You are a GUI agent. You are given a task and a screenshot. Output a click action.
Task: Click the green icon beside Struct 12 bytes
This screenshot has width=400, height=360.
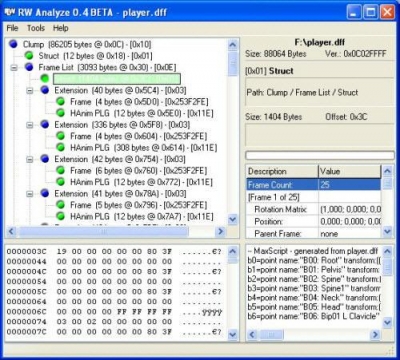[29, 56]
